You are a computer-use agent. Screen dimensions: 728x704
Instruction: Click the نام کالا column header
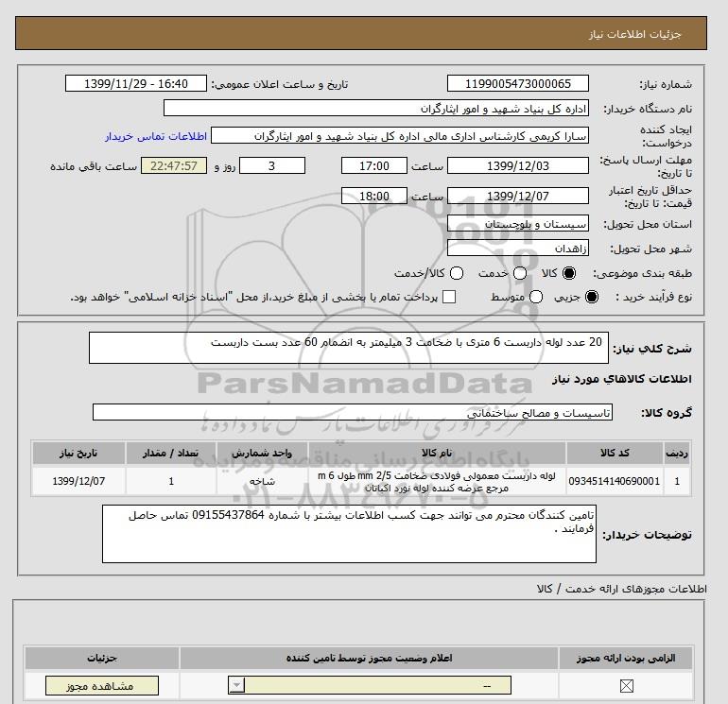(x=437, y=453)
